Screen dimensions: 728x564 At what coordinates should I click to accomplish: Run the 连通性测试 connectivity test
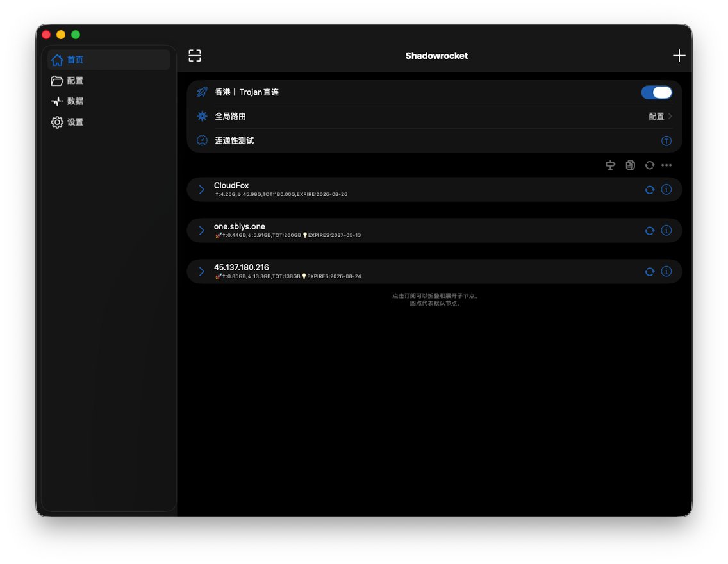(x=434, y=140)
